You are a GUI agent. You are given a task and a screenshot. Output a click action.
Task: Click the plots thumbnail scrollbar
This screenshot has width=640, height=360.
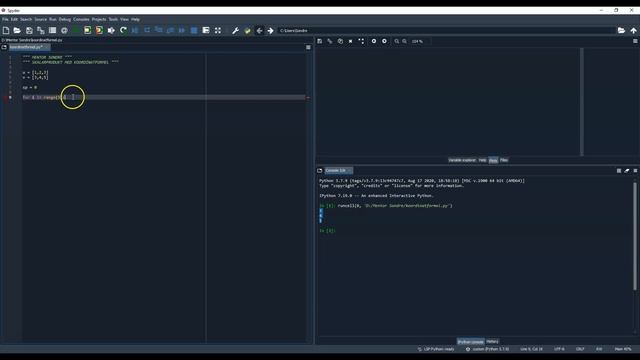coord(582,101)
